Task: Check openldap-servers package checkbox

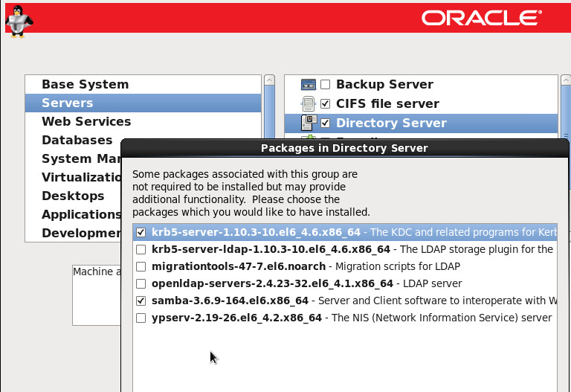Action: coord(141,284)
